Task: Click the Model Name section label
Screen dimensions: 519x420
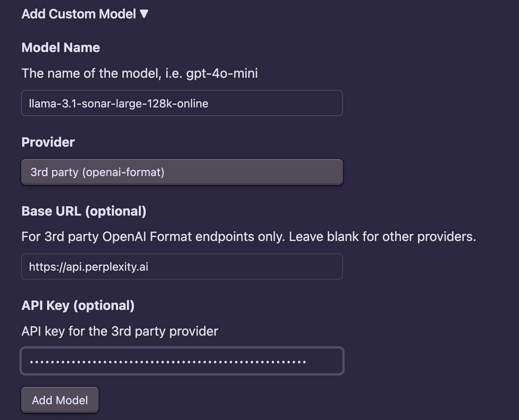Action: coord(61,48)
